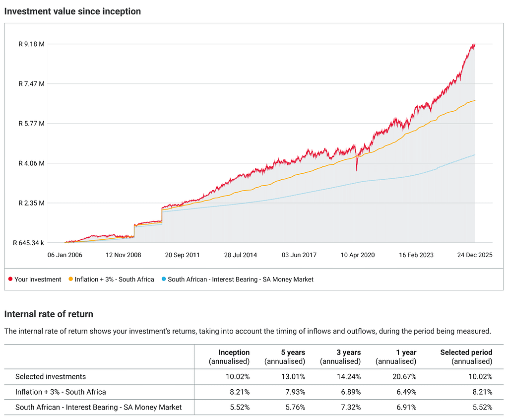
Task: Click the 24 Dec 2025 date axis label
Action: coord(475,255)
